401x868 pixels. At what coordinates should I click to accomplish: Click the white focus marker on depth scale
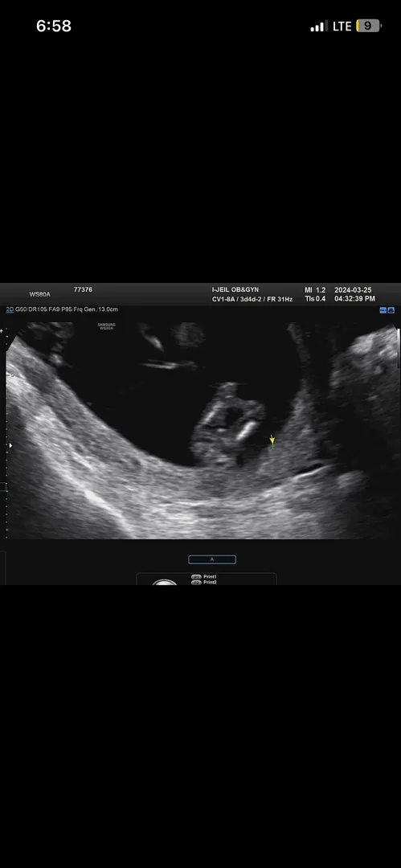[x=10, y=445]
